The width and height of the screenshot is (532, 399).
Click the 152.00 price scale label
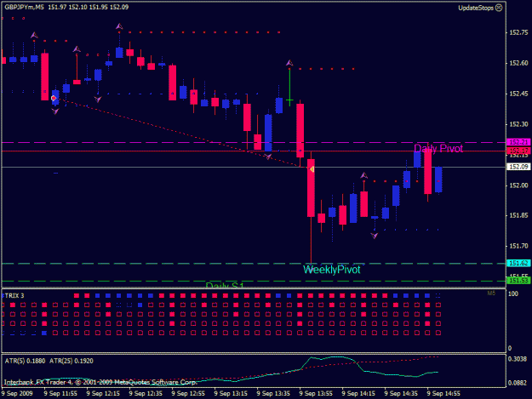coord(518,185)
